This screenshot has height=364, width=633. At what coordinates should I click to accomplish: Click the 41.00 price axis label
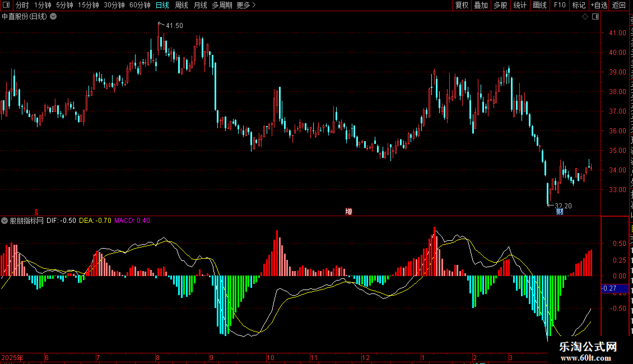click(617, 33)
